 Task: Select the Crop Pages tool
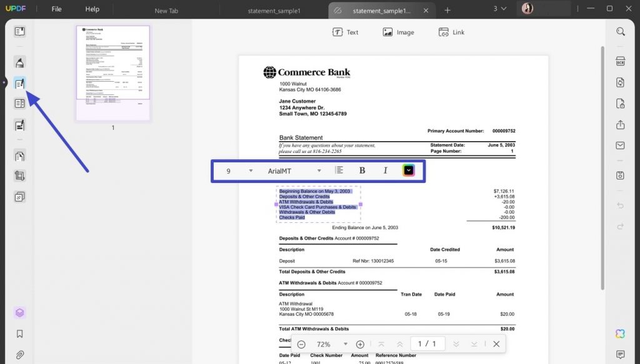[x=19, y=175]
